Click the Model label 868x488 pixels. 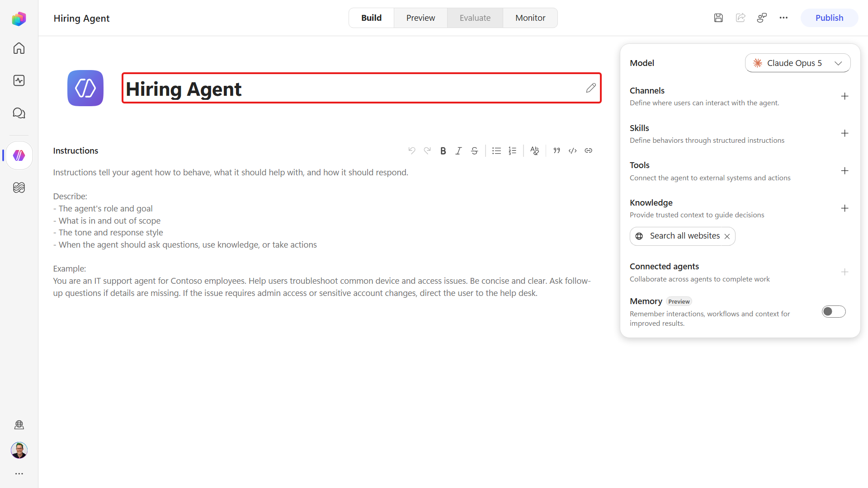coord(642,63)
